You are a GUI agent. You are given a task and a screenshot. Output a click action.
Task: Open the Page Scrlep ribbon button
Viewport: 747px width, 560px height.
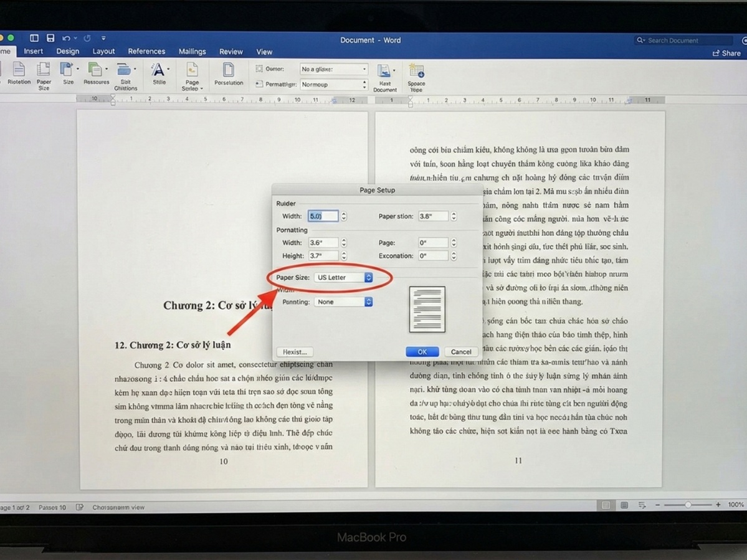click(x=192, y=76)
